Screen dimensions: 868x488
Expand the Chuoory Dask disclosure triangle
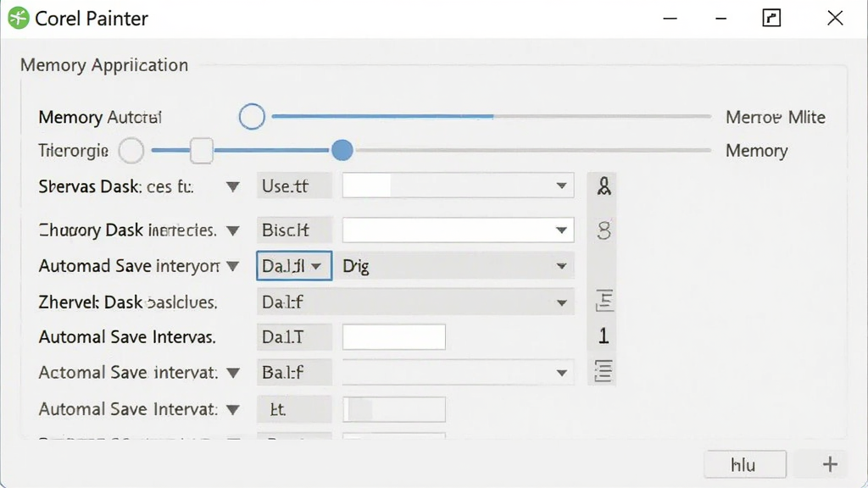(233, 230)
